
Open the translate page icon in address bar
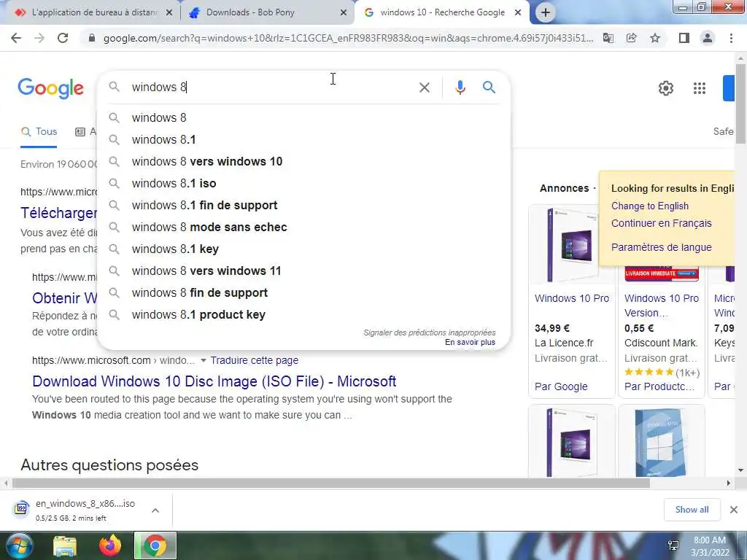(x=608, y=38)
